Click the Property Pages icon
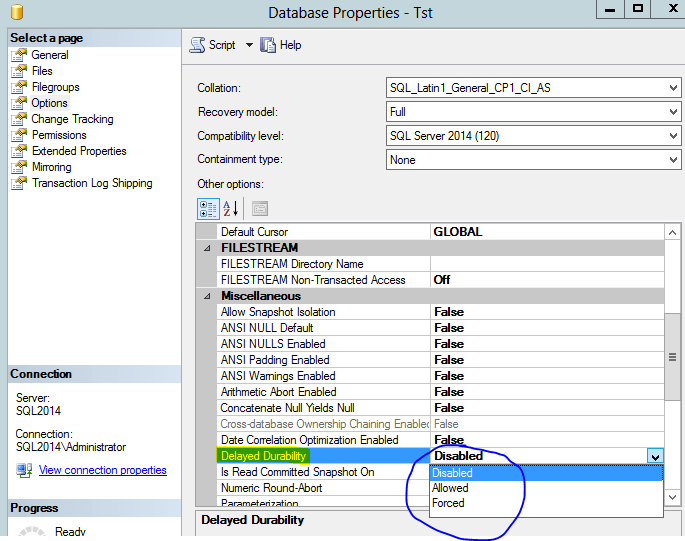This screenshot has height=541, width=685. 259,208
